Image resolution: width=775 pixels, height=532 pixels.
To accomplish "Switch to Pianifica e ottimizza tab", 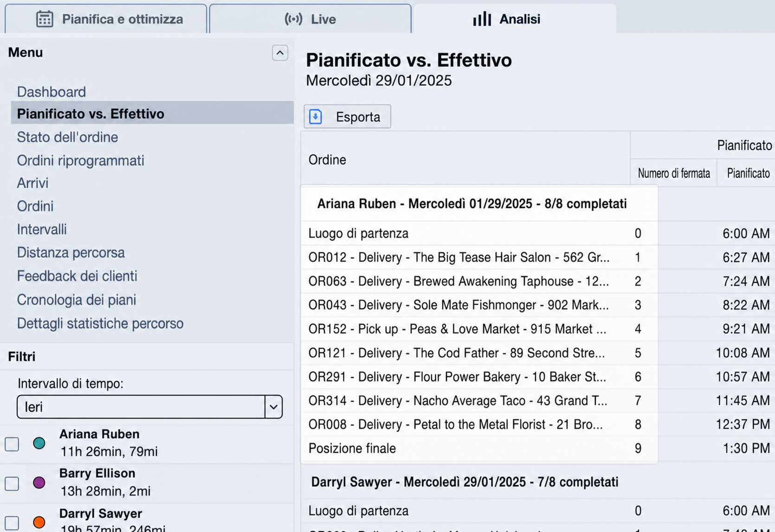I will click(106, 19).
